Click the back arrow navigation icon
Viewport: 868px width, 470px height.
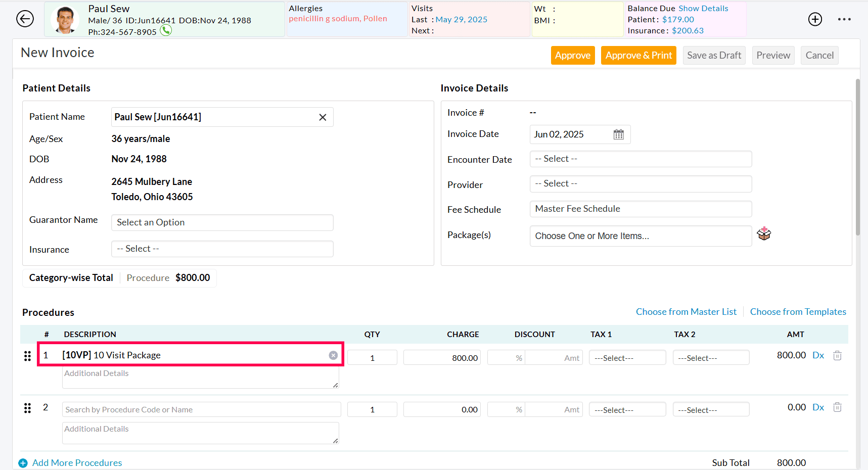pos(25,19)
